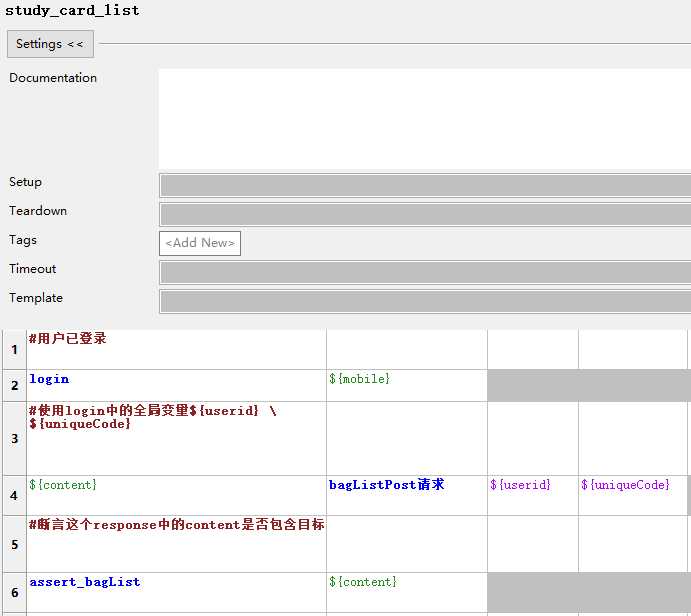Click the Teardown input field

coord(425,214)
